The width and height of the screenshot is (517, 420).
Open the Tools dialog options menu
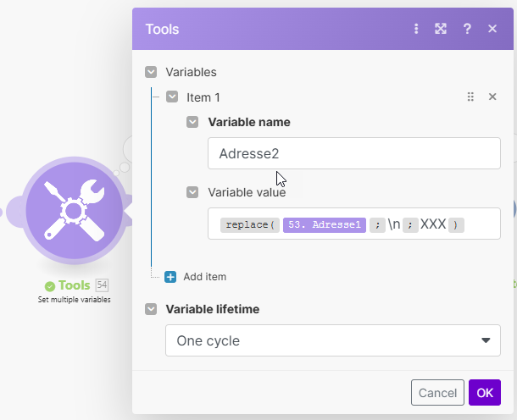[x=416, y=29]
